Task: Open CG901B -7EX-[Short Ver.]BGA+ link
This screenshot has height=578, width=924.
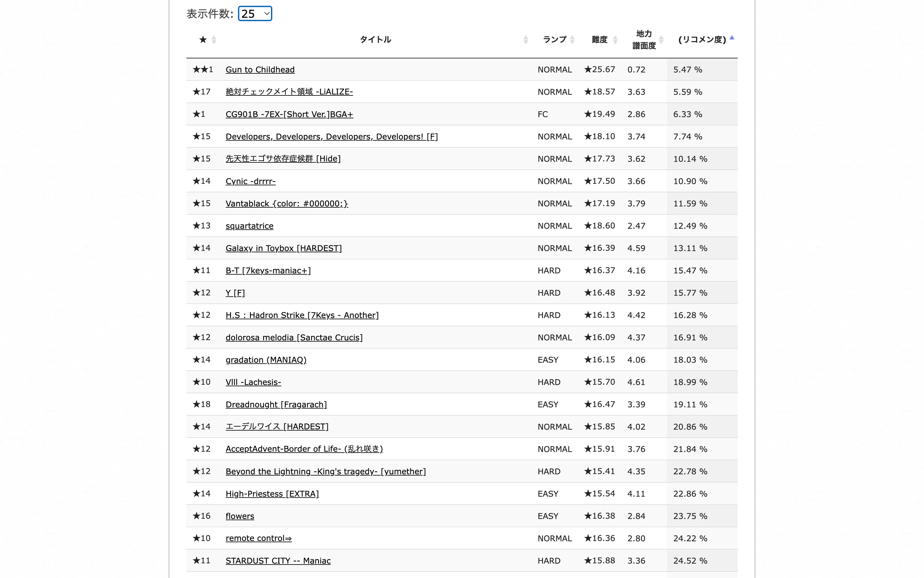Action: (x=289, y=114)
